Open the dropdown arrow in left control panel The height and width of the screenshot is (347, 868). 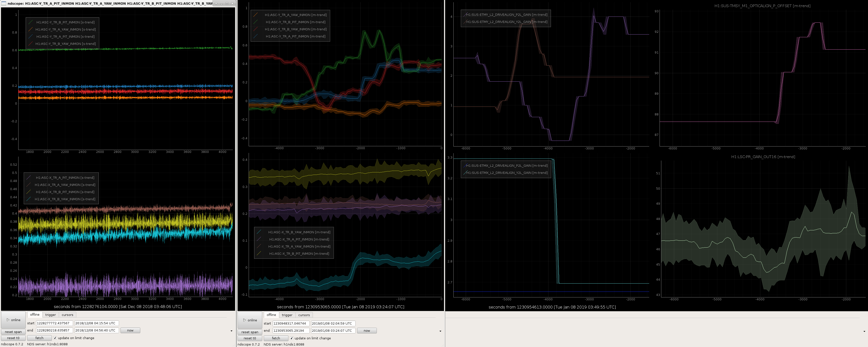[231, 331]
